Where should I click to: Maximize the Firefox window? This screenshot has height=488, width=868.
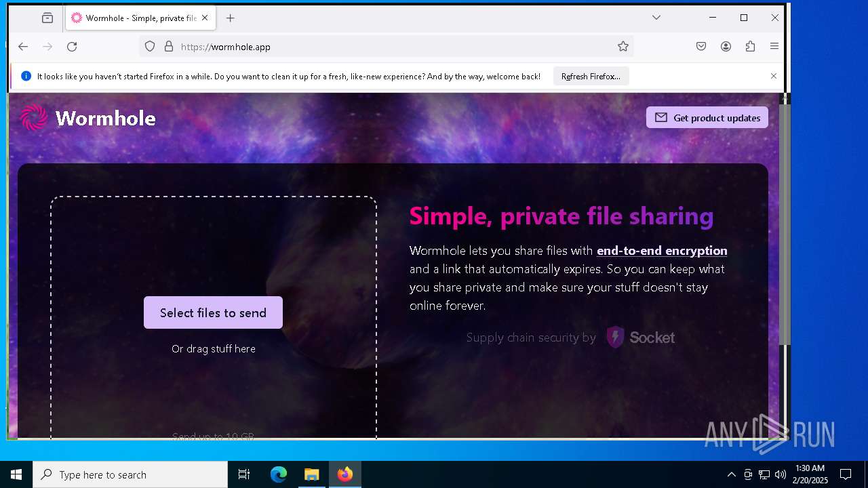744,18
